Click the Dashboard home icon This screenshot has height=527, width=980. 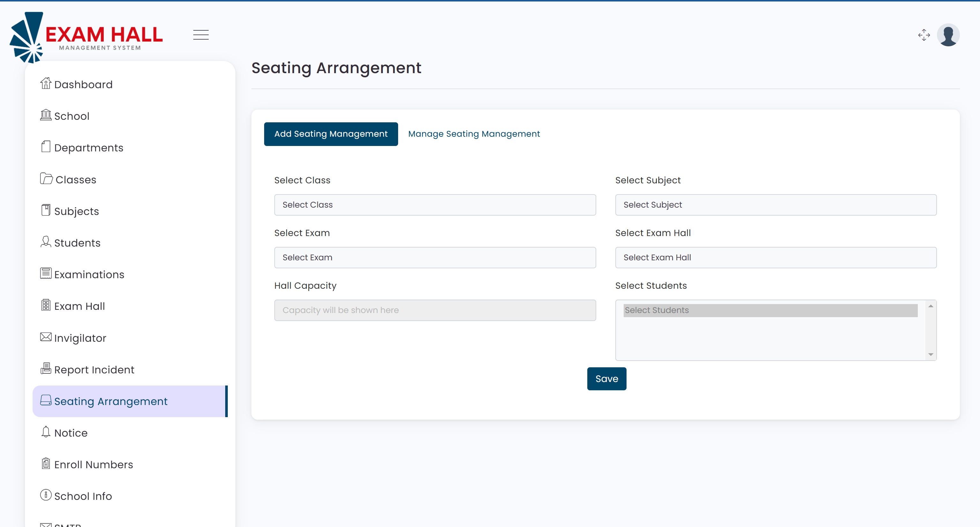(46, 83)
